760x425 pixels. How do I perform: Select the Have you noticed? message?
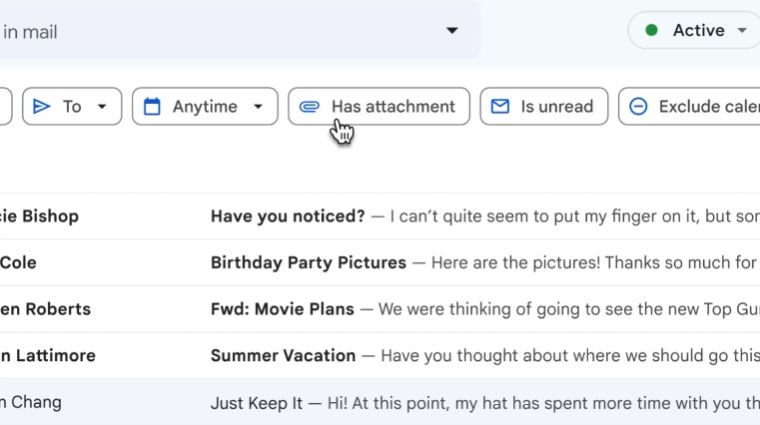pyautogui.click(x=288, y=216)
